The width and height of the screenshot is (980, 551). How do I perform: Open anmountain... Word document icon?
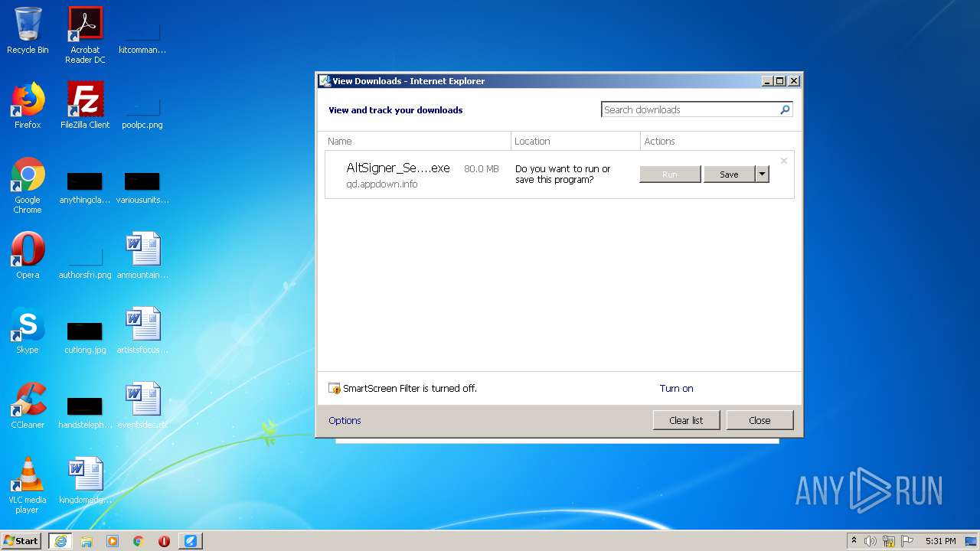click(x=142, y=256)
